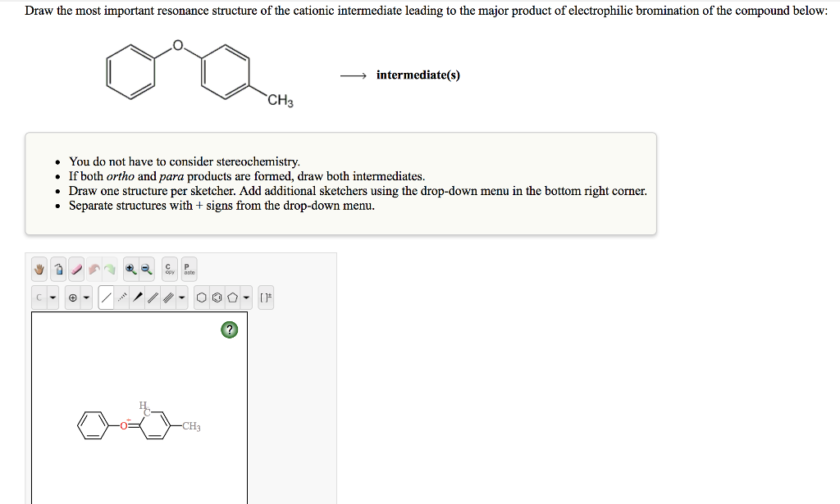The height and width of the screenshot is (504, 840).
Task: Select the eraser tool
Action: coord(76,269)
